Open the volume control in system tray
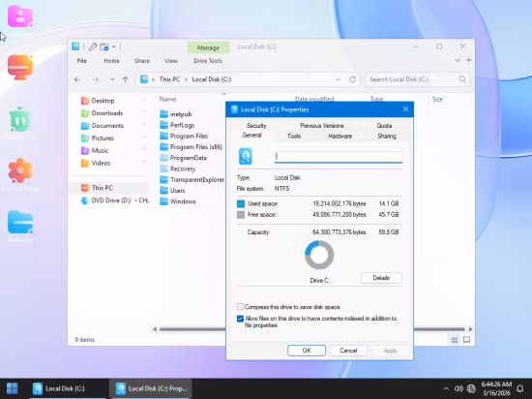The width and height of the screenshot is (532, 399). (458, 388)
